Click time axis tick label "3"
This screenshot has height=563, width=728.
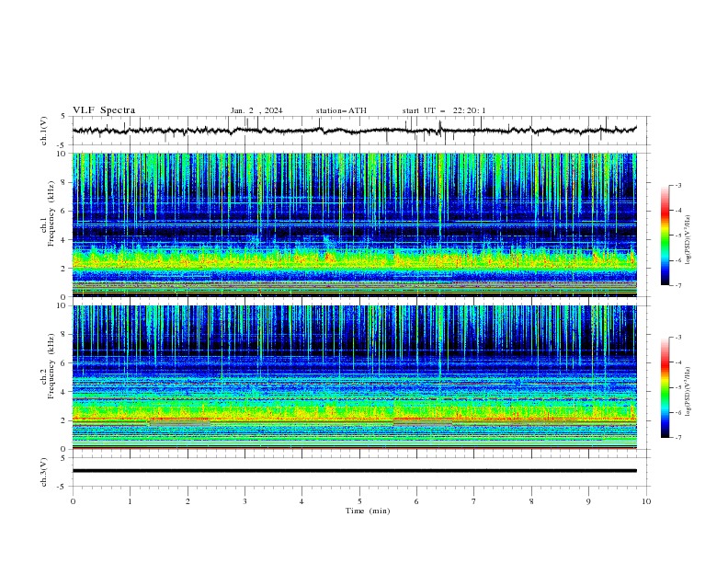pyautogui.click(x=245, y=501)
